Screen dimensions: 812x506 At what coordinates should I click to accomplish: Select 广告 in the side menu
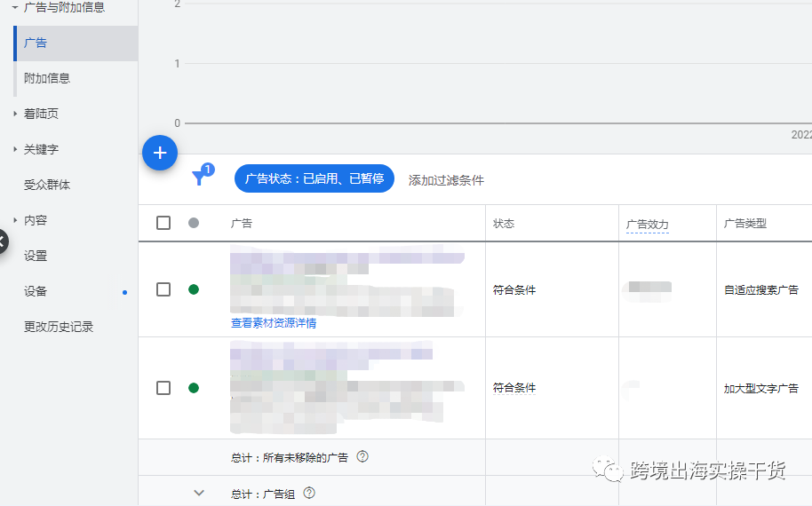(x=76, y=43)
